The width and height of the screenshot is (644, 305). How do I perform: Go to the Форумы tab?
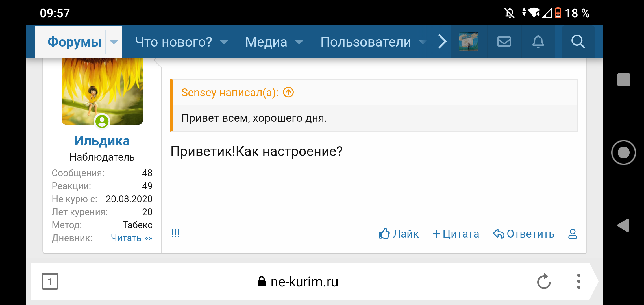75,42
